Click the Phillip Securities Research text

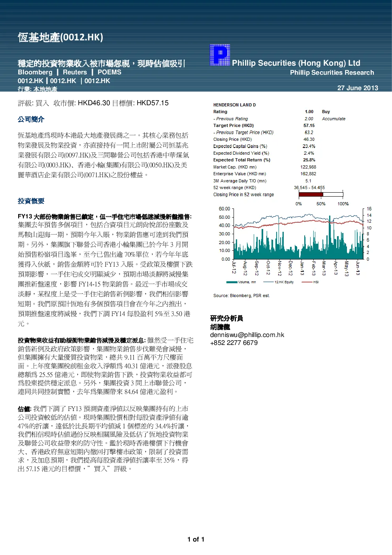pyautogui.click(x=332, y=72)
